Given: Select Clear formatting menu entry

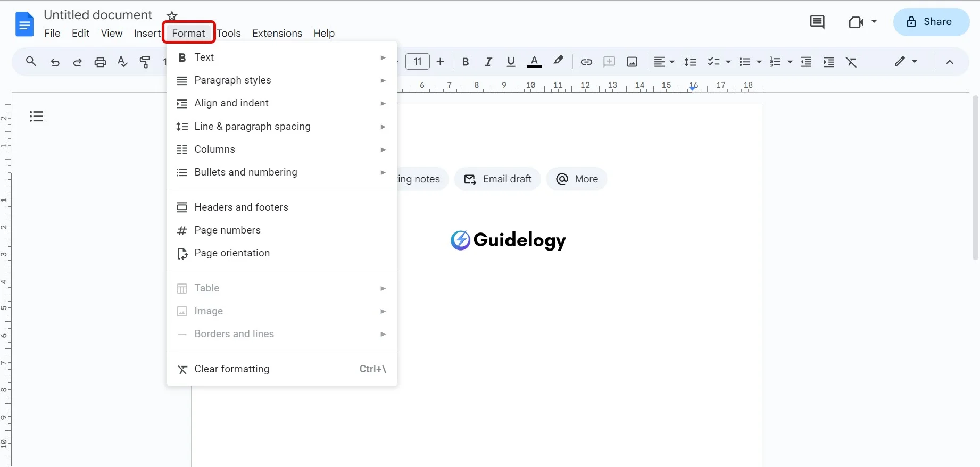Looking at the screenshot, I should click(x=282, y=369).
